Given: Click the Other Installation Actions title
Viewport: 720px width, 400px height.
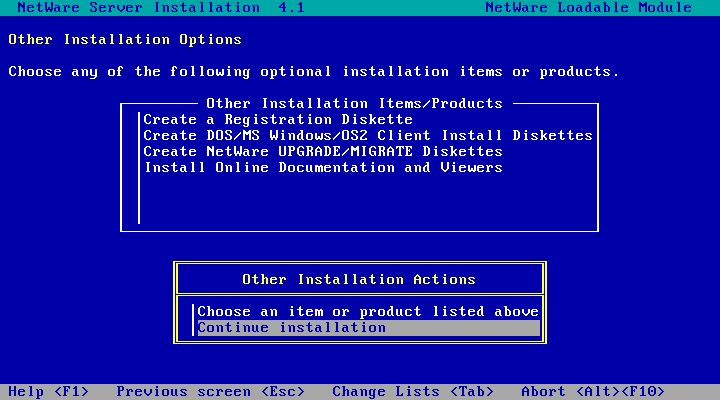Looking at the screenshot, I should point(359,280).
